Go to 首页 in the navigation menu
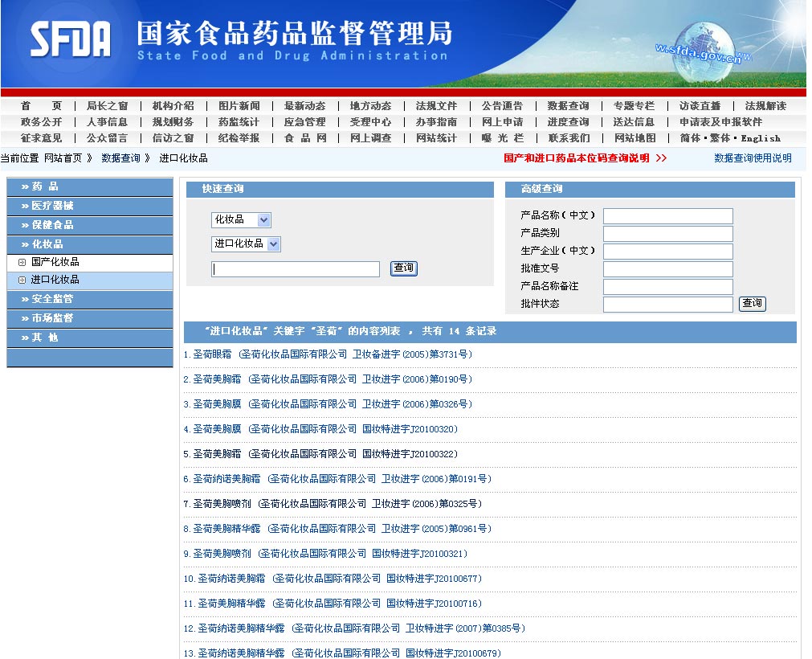This screenshot has width=812, height=659. 41,106
